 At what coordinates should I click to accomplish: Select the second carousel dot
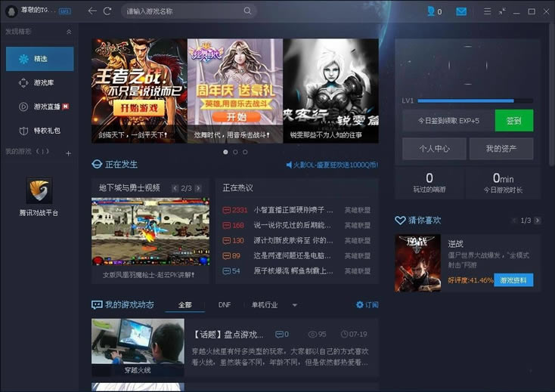point(235,152)
